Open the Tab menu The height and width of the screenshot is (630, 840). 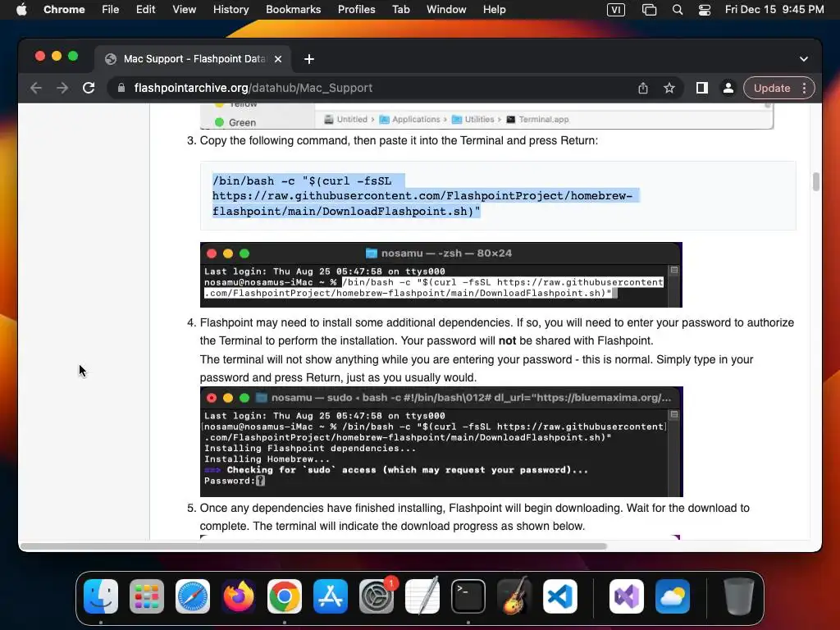[x=400, y=10]
